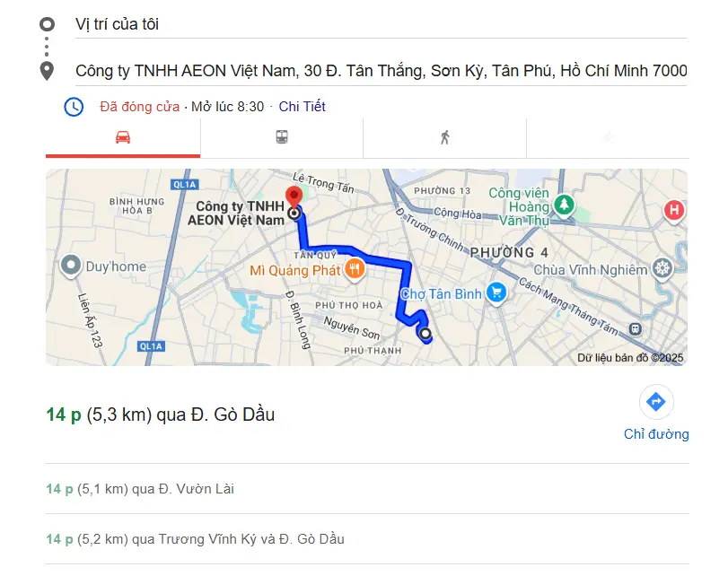Click the red hospital H marker

click(x=674, y=212)
